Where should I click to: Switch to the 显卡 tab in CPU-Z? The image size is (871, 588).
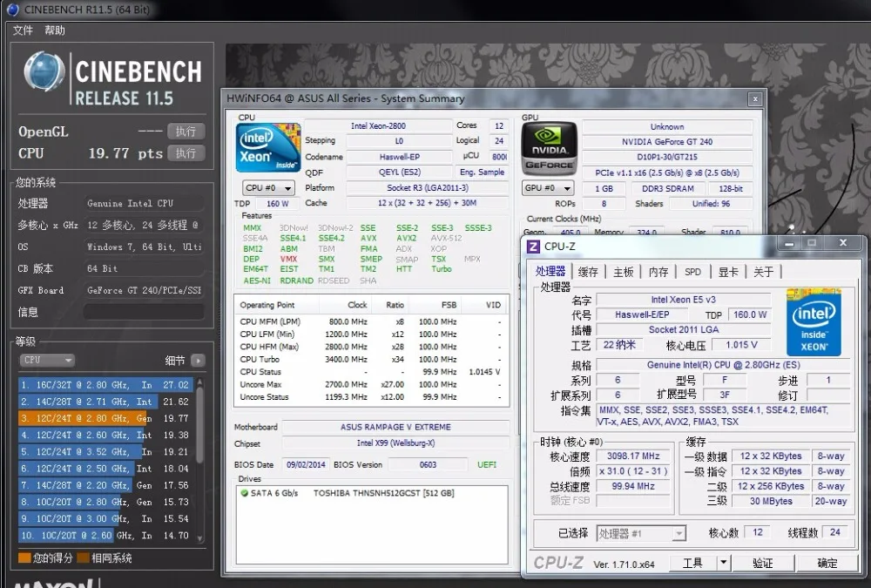click(728, 272)
